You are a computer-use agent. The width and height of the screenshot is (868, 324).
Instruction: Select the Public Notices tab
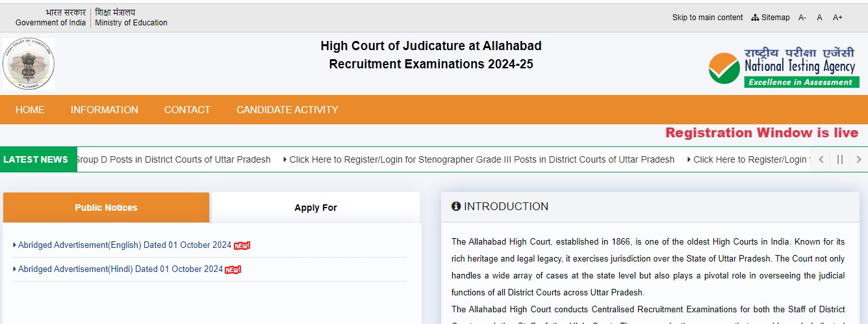[106, 208]
